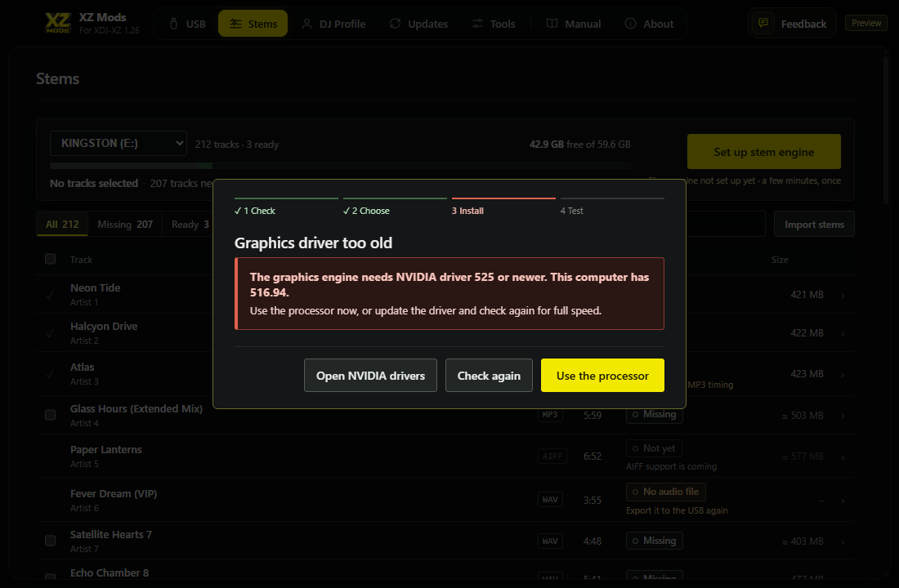Click the WAV badge for Fever Dream (VIP)
This screenshot has width=899, height=588.
[550, 500]
